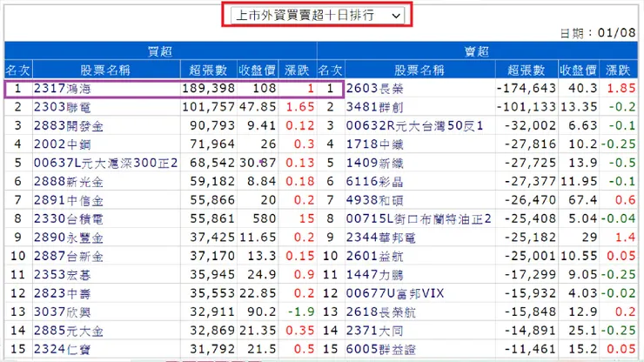Screen dimensions: 644x362
Task: Click 股票名稱 header in 賣超 table
Action: (419, 70)
